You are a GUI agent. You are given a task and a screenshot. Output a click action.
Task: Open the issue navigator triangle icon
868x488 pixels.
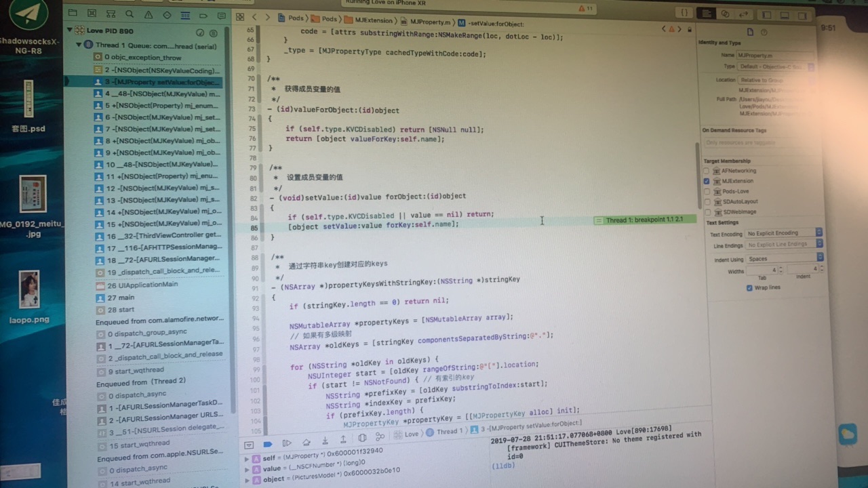pyautogui.click(x=149, y=14)
